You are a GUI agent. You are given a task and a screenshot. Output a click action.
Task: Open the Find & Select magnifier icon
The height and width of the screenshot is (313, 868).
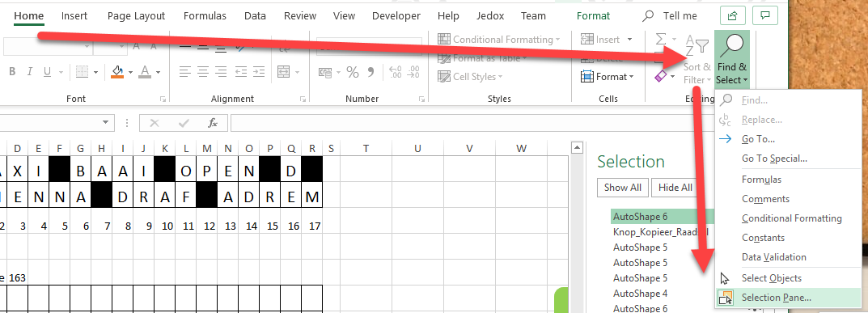tap(732, 46)
